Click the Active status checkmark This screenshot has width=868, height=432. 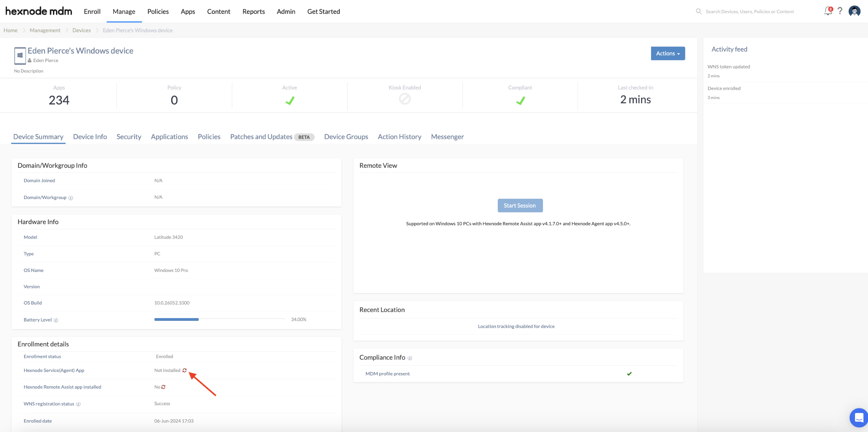290,100
